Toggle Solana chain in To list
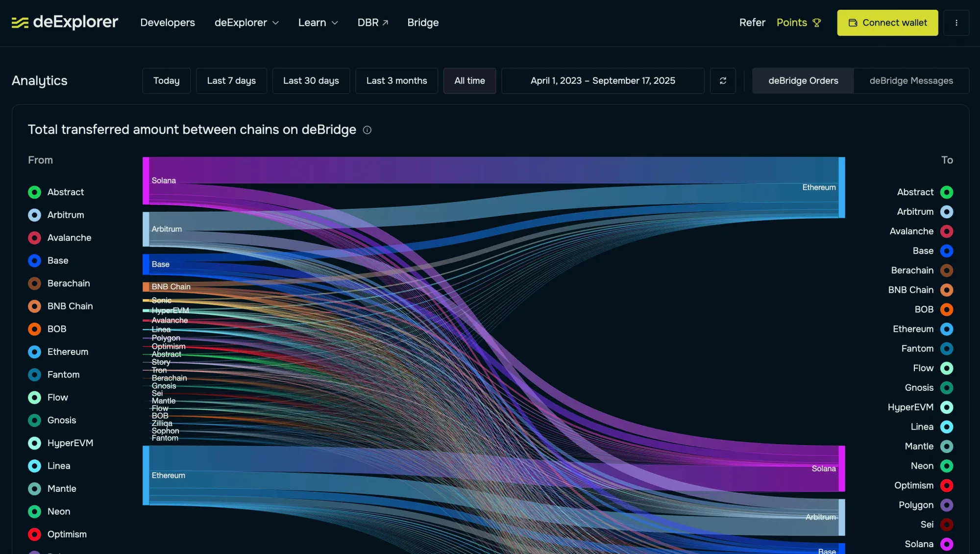This screenshot has width=980, height=554. (947, 544)
